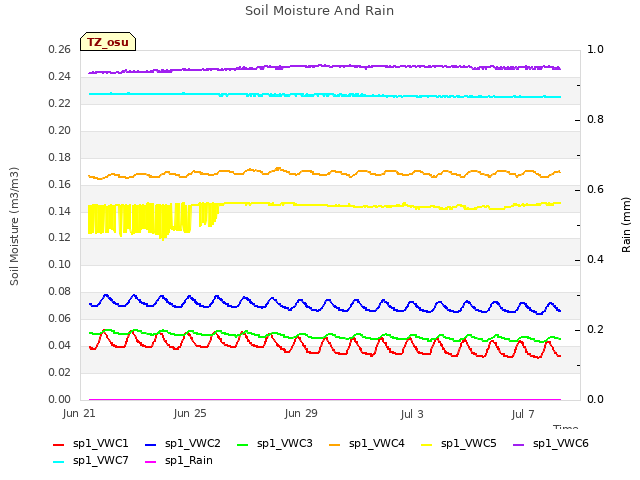
Task: Click the blue sp1_VWC2 oscillating line
Action: tap(324, 304)
